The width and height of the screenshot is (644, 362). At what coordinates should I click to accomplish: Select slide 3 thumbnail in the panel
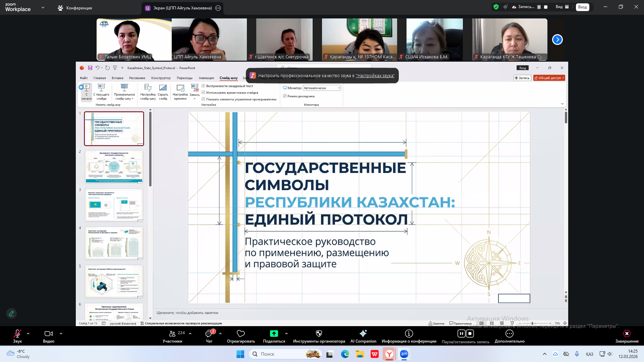tap(114, 205)
